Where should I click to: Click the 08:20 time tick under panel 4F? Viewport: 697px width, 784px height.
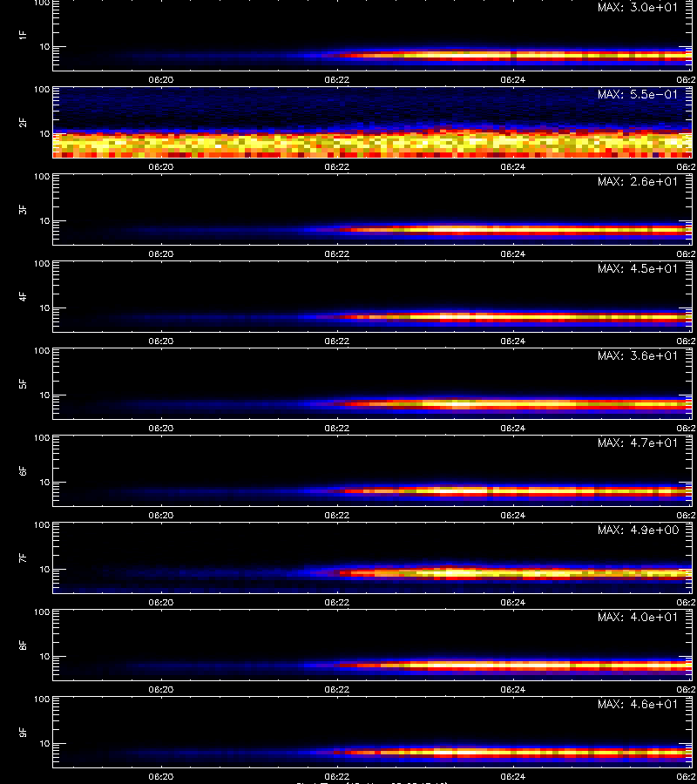point(161,341)
